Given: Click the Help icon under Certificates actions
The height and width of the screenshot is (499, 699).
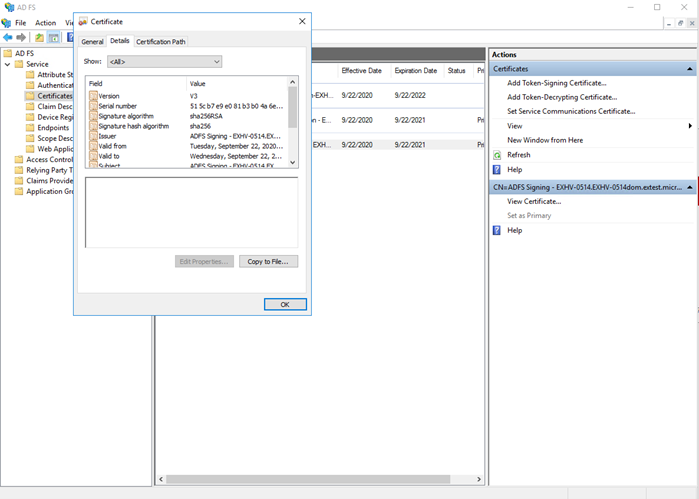Looking at the screenshot, I should (x=497, y=170).
